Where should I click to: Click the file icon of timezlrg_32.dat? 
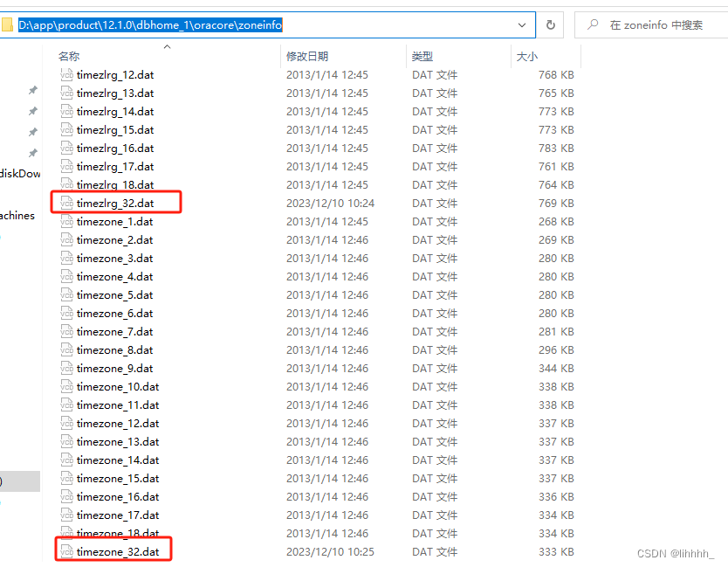tap(67, 203)
